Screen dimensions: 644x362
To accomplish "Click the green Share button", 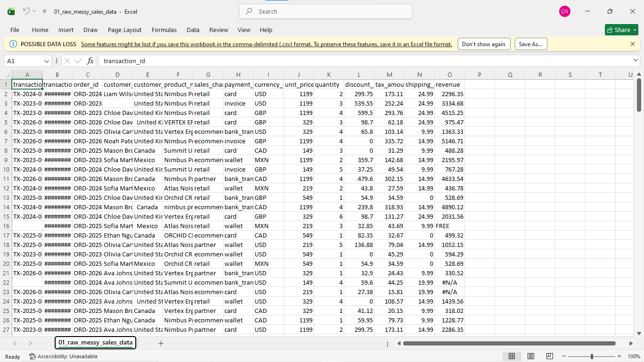I will click(621, 30).
